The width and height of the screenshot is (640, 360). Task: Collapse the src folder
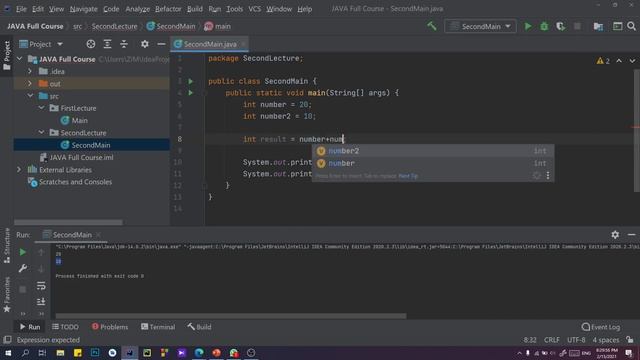pyautogui.click(x=30, y=96)
